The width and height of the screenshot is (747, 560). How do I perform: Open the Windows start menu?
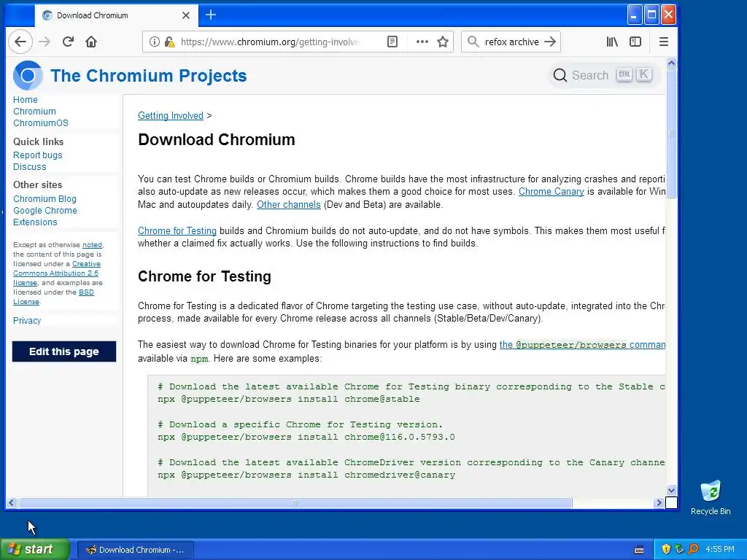coord(34,550)
